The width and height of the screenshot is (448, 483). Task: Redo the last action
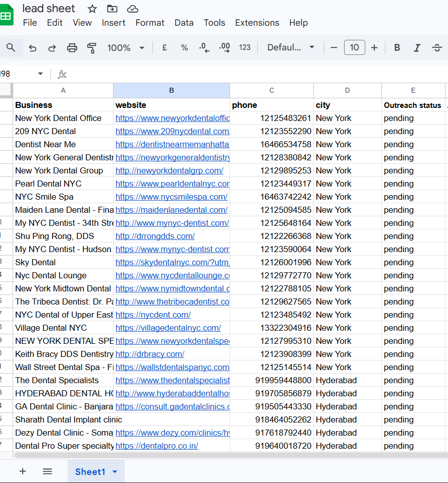pyautogui.click(x=52, y=47)
